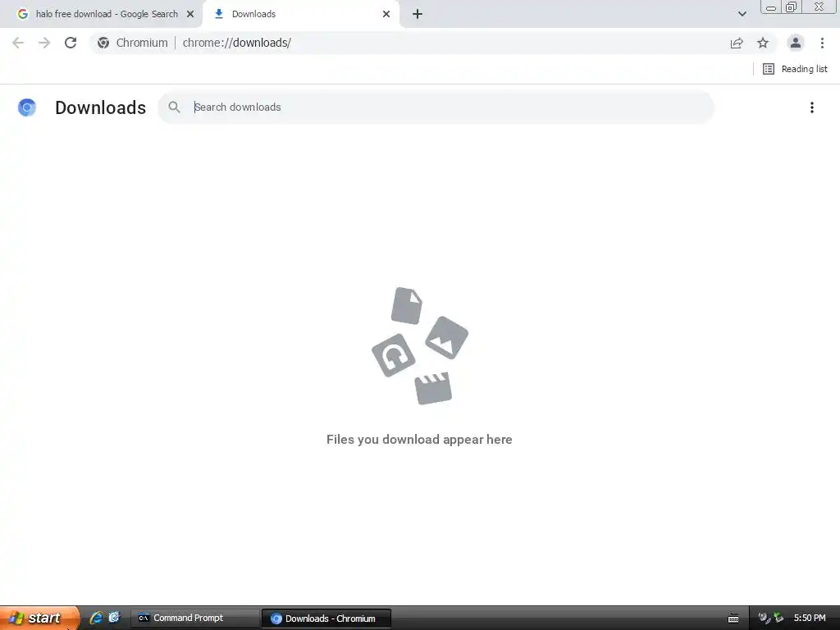Reload the page with the refresh icon
This screenshot has width=840, height=630.
(71, 43)
